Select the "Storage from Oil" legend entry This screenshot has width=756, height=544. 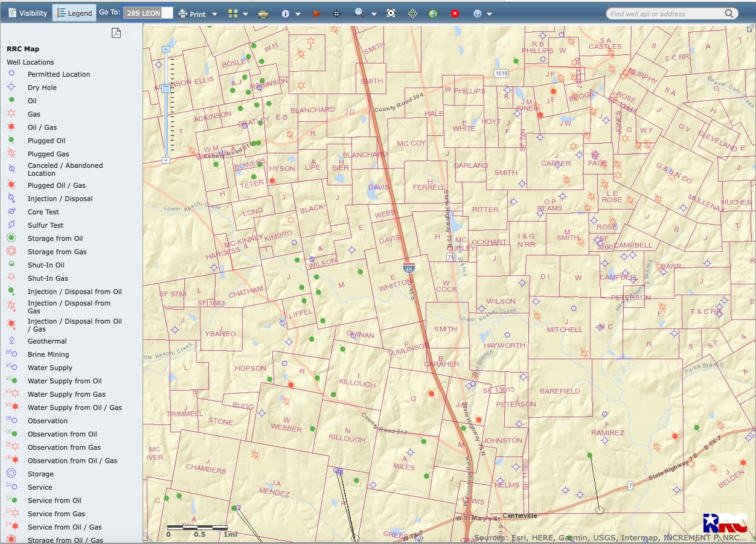(55, 238)
